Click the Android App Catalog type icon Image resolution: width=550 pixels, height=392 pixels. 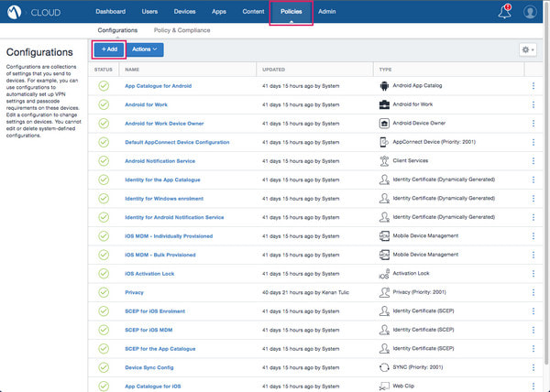[x=384, y=86]
